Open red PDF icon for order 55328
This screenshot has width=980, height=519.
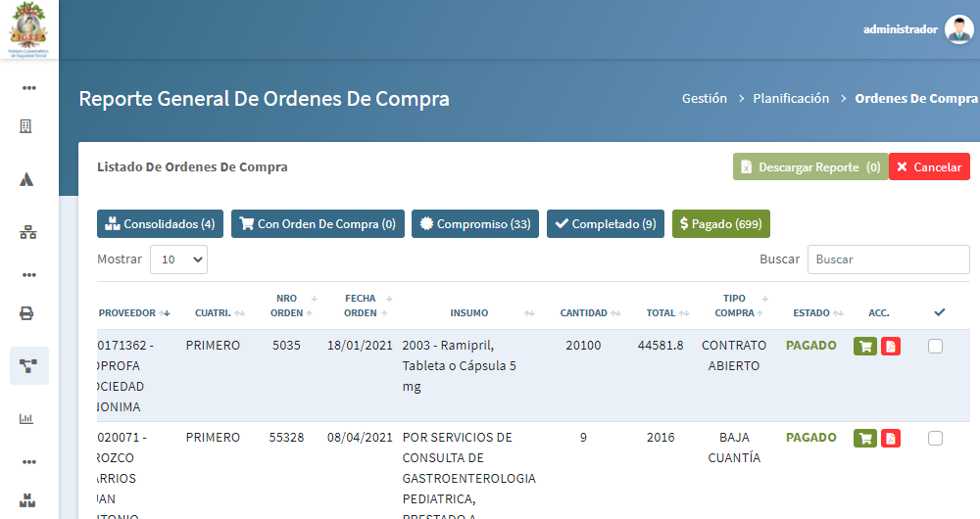[x=891, y=438]
